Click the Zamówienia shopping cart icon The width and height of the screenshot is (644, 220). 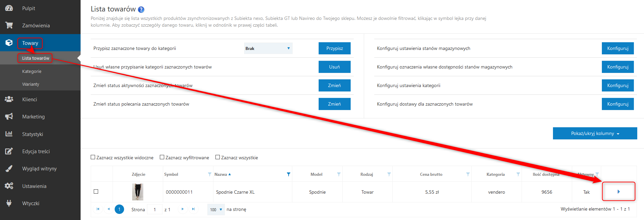coord(9,25)
